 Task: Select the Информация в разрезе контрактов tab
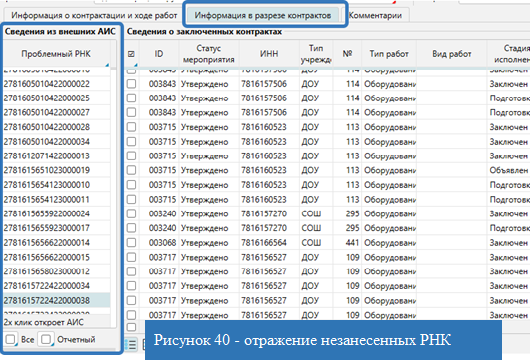[263, 15]
